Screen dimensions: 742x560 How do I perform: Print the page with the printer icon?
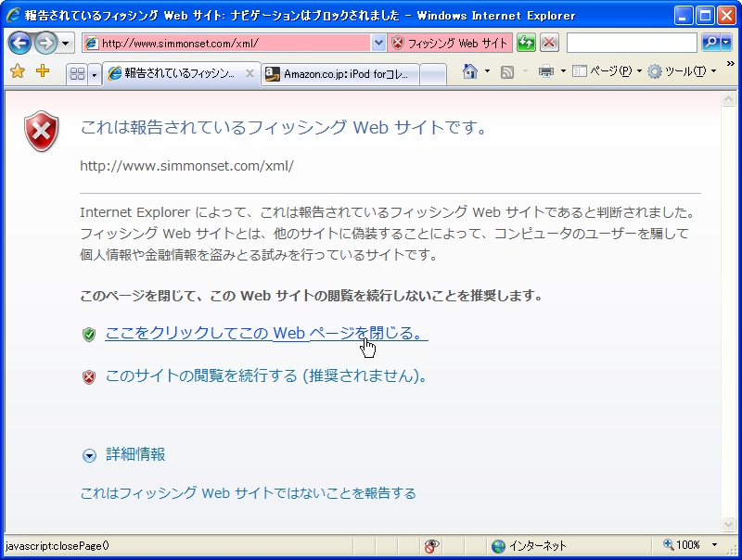tap(545, 71)
